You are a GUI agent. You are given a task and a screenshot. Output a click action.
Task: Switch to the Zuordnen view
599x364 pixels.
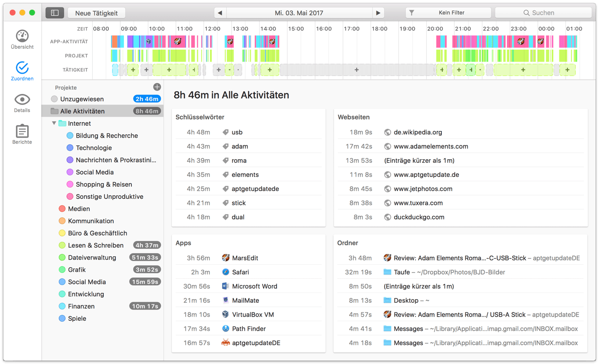[22, 71]
